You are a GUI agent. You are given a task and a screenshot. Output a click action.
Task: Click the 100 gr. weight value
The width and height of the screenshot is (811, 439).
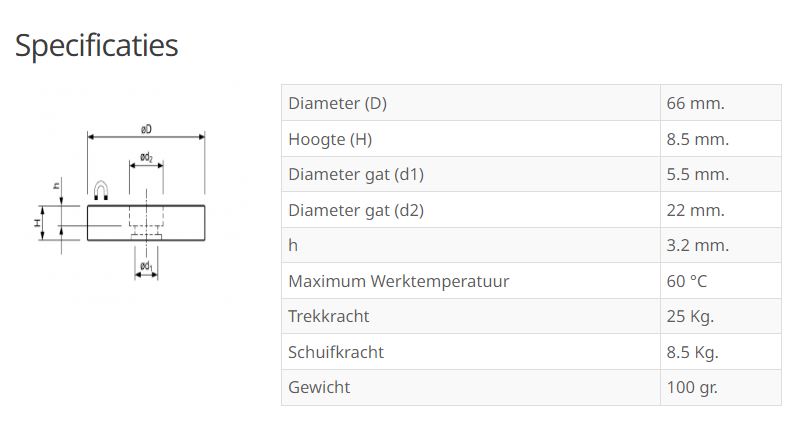(692, 387)
